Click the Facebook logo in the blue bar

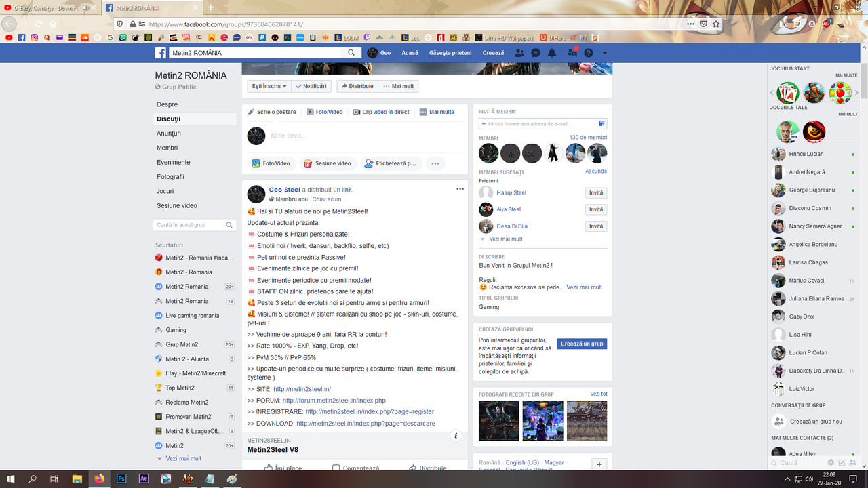coord(161,53)
